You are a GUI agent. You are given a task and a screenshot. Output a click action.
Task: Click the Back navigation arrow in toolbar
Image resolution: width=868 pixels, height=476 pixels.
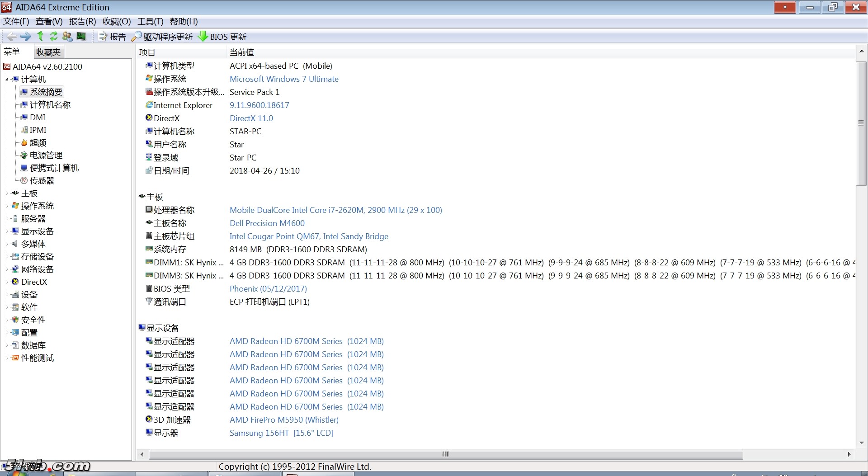pos(12,37)
